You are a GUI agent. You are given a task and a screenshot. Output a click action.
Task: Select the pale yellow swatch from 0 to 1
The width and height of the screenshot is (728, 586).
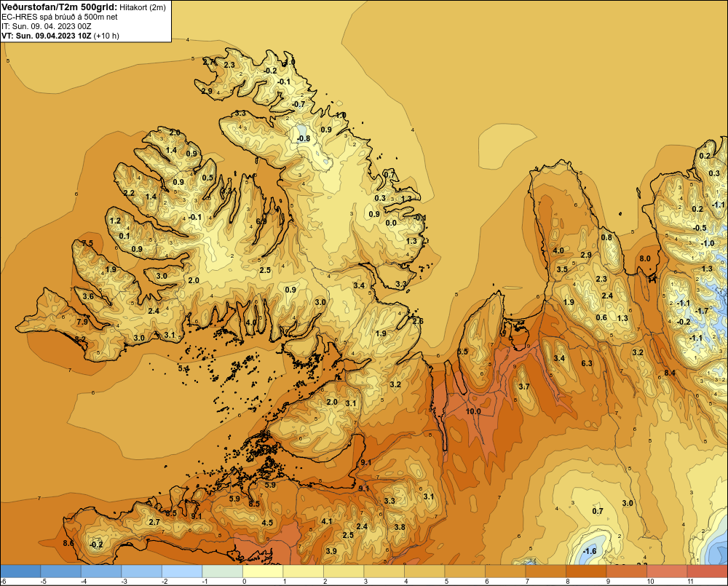263,571
